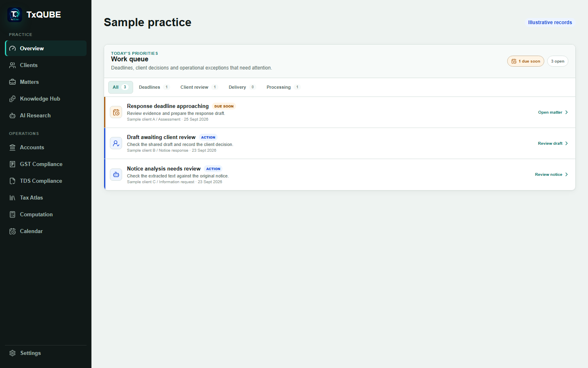The width and height of the screenshot is (588, 368).
Task: Click the 1 due soon pill
Action: coord(526,61)
